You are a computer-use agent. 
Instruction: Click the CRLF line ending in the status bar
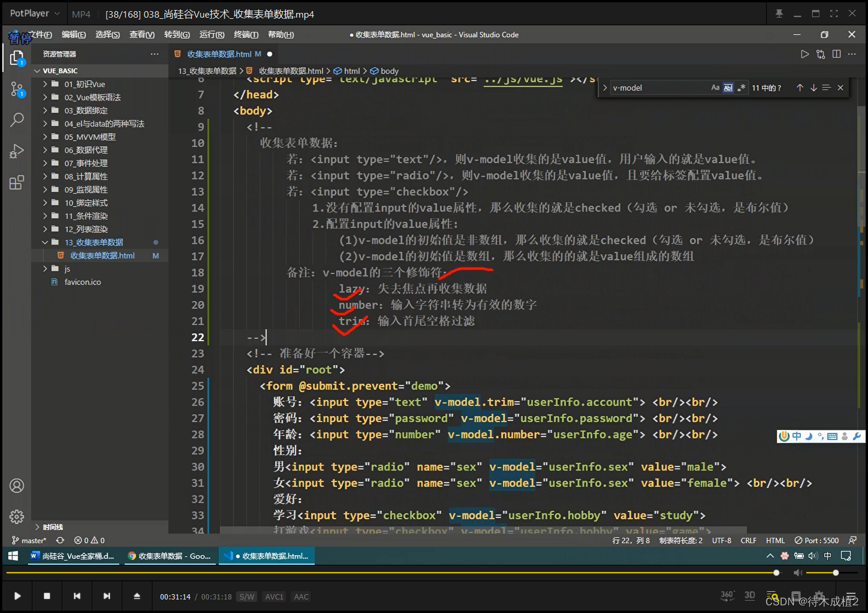coord(749,540)
